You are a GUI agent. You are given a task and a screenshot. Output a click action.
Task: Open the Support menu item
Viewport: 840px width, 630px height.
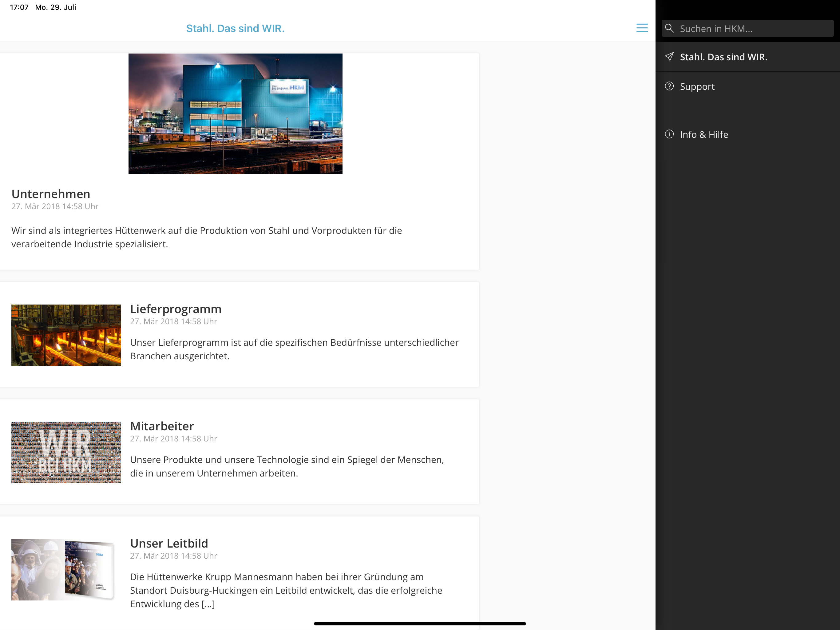click(x=747, y=87)
